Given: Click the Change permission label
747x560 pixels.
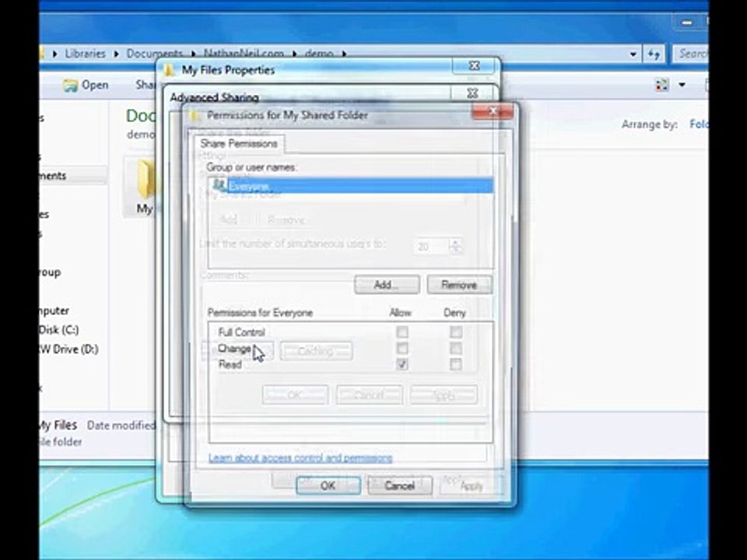Looking at the screenshot, I should [234, 348].
